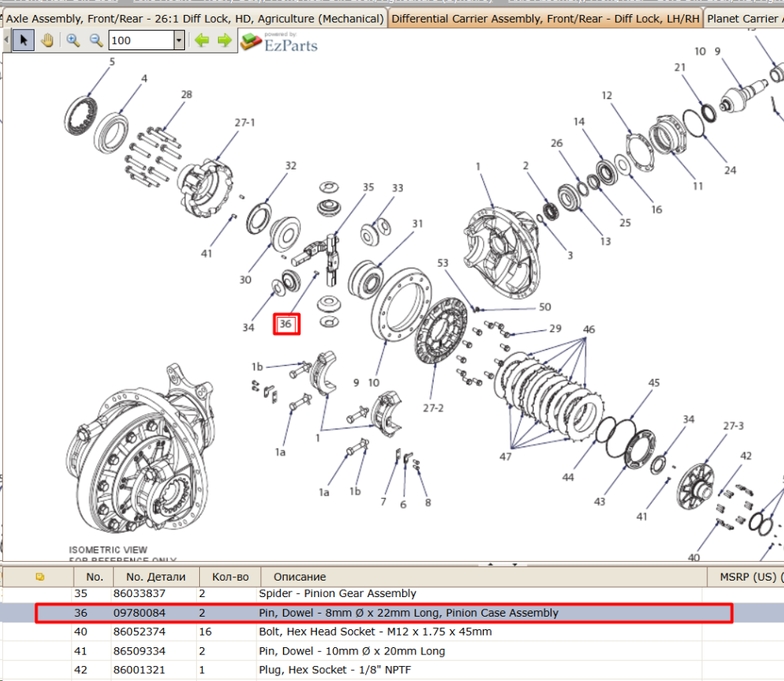The image size is (784, 681).
Task: Click callout 5 in the diagram
Action: coord(112,61)
